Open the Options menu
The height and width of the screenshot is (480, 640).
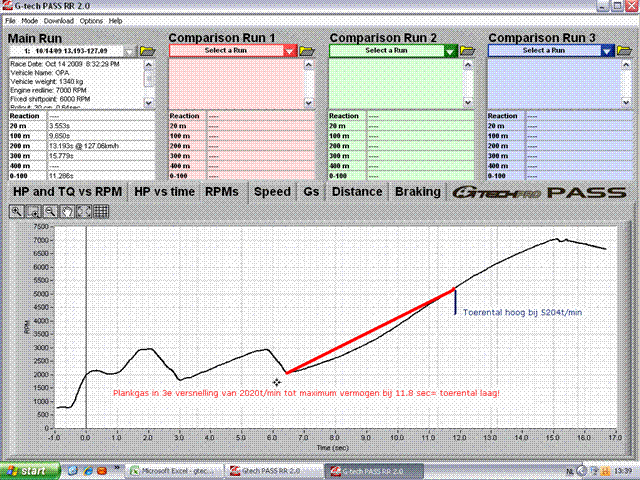click(91, 21)
